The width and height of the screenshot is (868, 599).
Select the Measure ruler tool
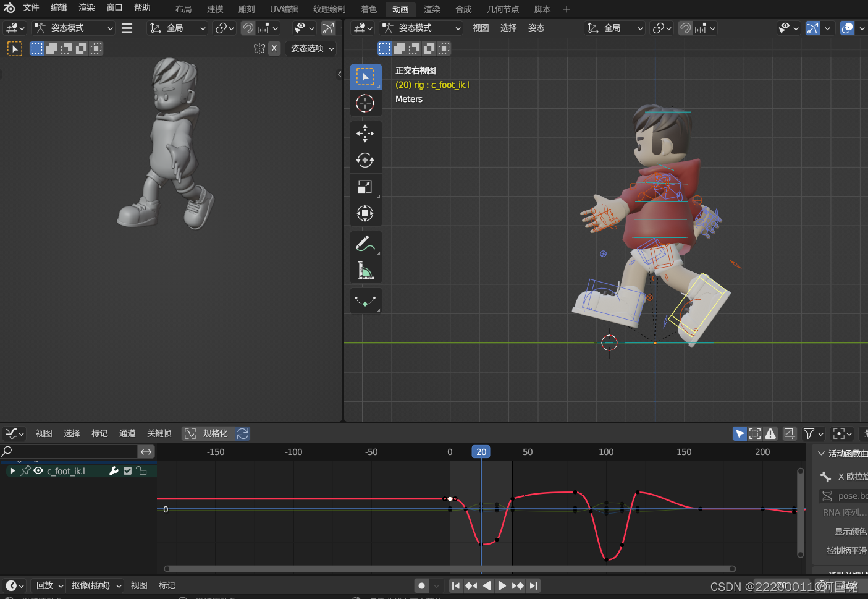pyautogui.click(x=365, y=270)
